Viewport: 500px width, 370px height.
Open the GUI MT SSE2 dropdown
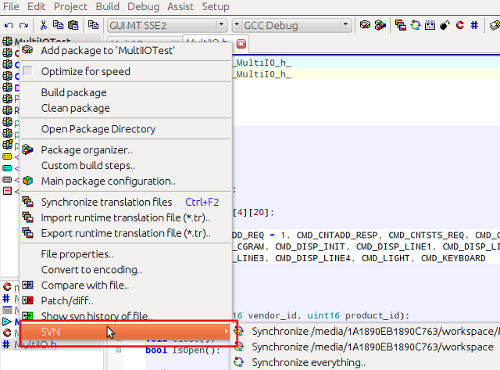coord(167,25)
